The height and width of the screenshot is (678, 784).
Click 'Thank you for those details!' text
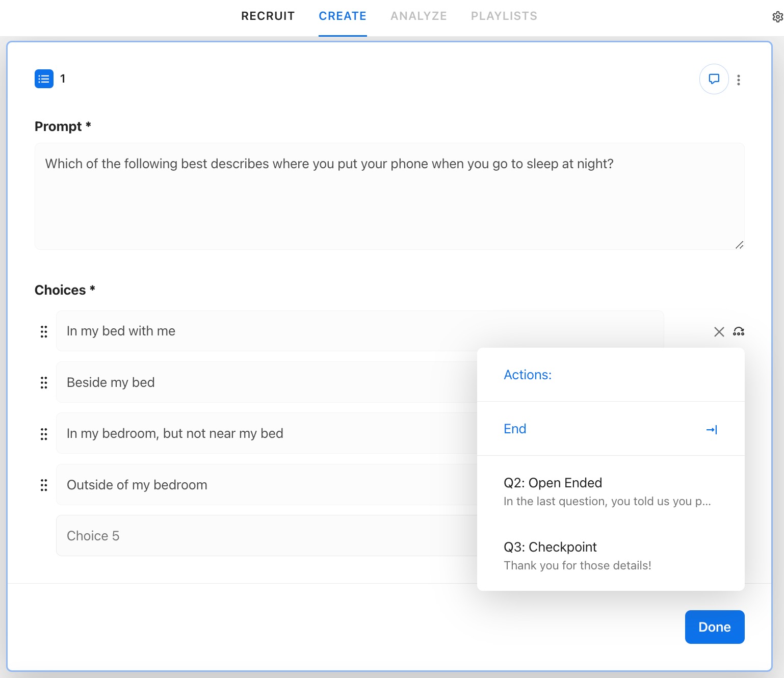pyautogui.click(x=577, y=565)
